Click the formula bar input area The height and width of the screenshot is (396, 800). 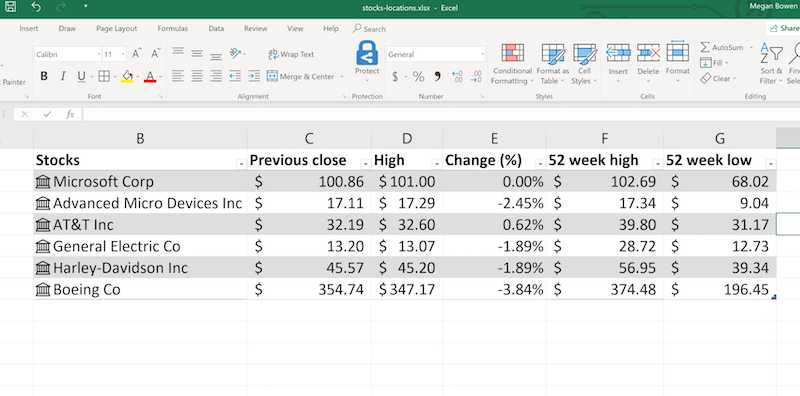pos(441,115)
